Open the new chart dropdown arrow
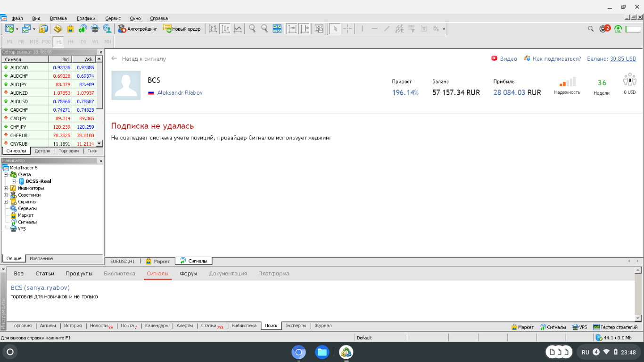The height and width of the screenshot is (362, 644). [x=17, y=29]
